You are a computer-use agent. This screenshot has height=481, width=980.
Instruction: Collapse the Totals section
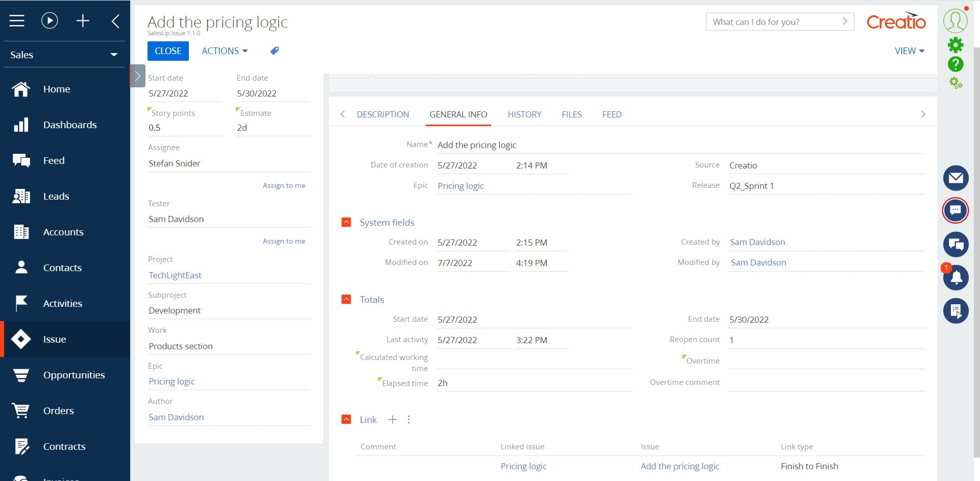click(347, 299)
